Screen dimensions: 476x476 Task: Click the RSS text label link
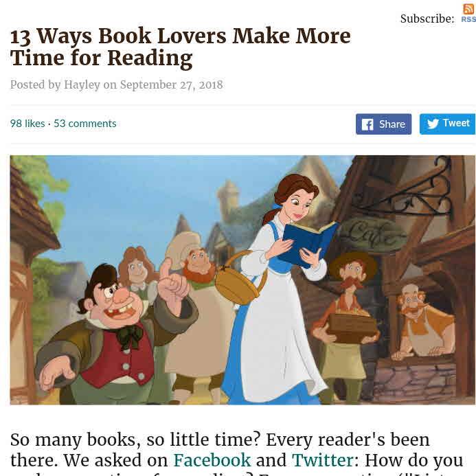pyautogui.click(x=468, y=19)
